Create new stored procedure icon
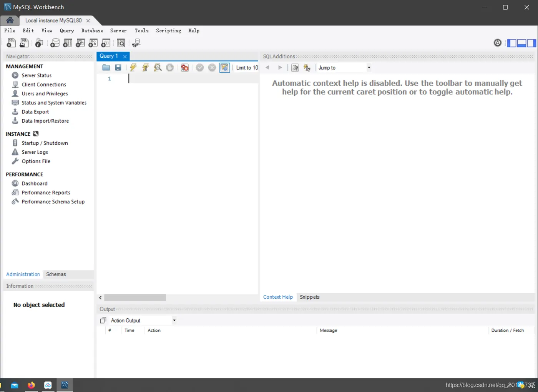Screen dimensions: 538x392 (93, 43)
